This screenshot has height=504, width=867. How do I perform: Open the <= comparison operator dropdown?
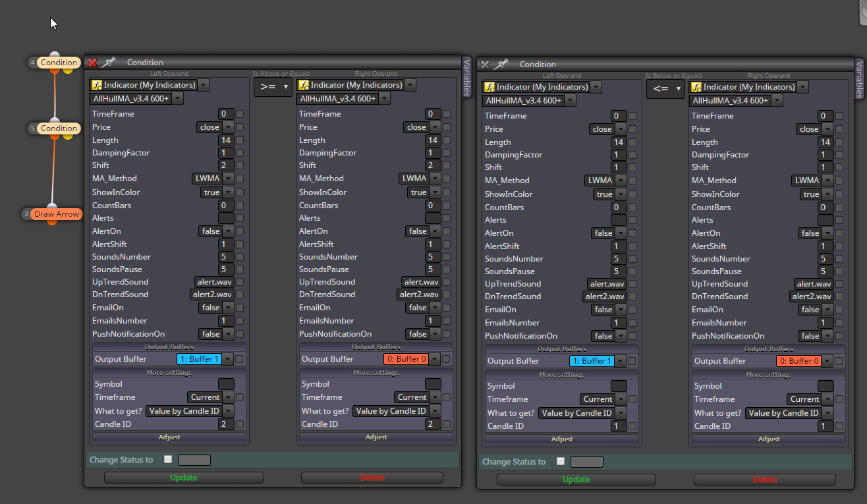665,89
